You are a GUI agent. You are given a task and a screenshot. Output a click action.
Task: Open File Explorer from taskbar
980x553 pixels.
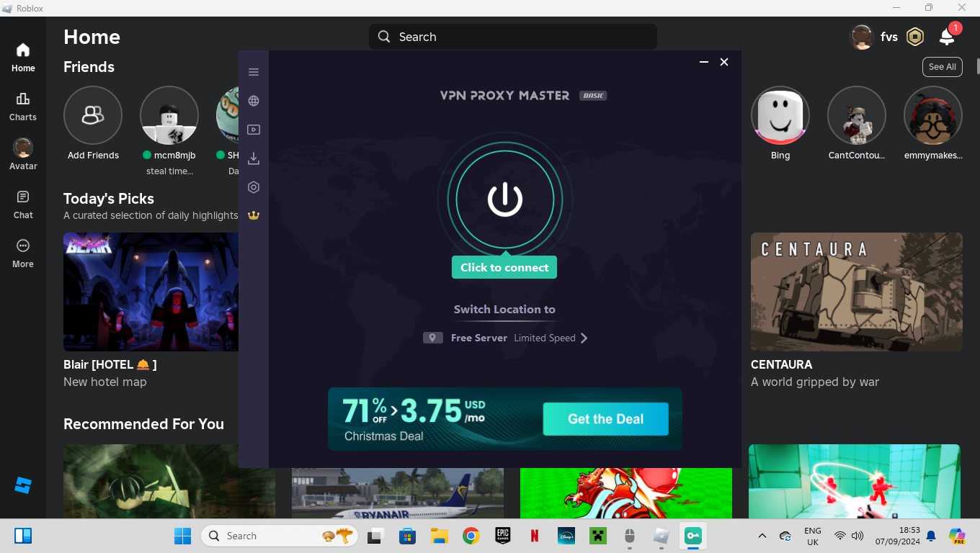click(x=439, y=536)
